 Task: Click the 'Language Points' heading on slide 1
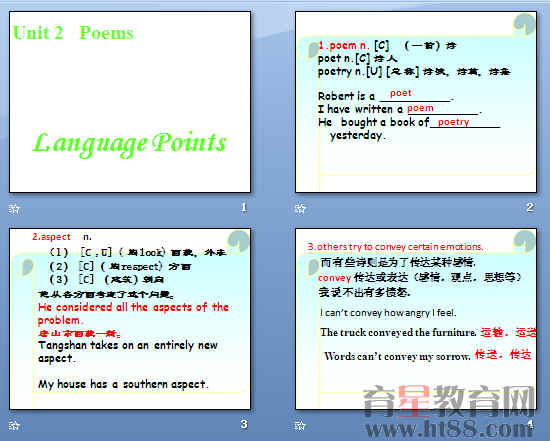130,144
